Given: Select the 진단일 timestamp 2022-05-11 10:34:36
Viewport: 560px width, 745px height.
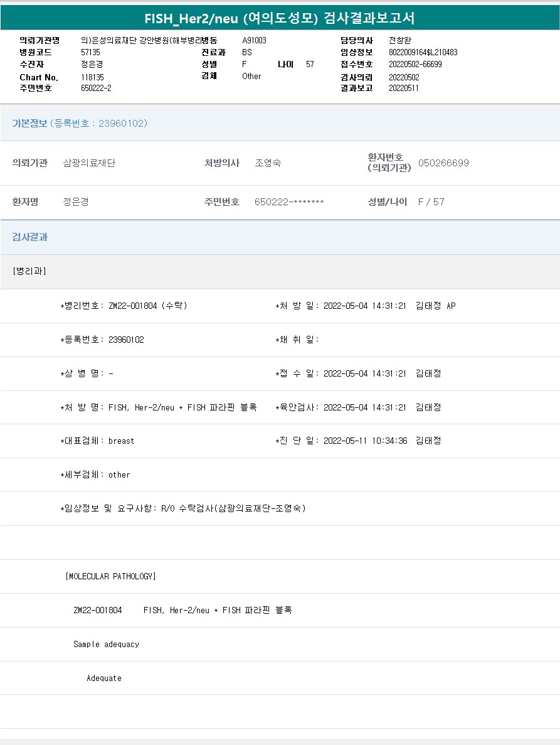Looking at the screenshot, I should 365,441.
